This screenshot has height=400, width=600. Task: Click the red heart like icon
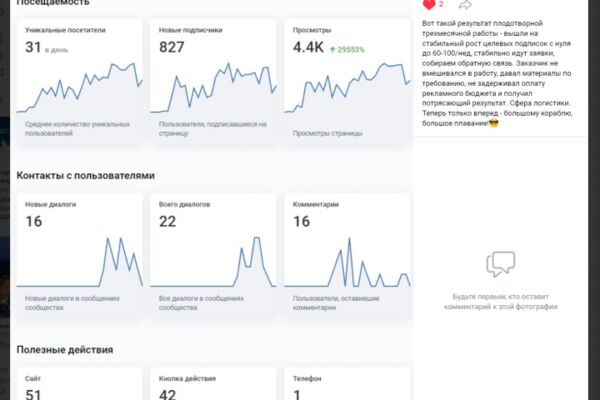[x=429, y=4]
